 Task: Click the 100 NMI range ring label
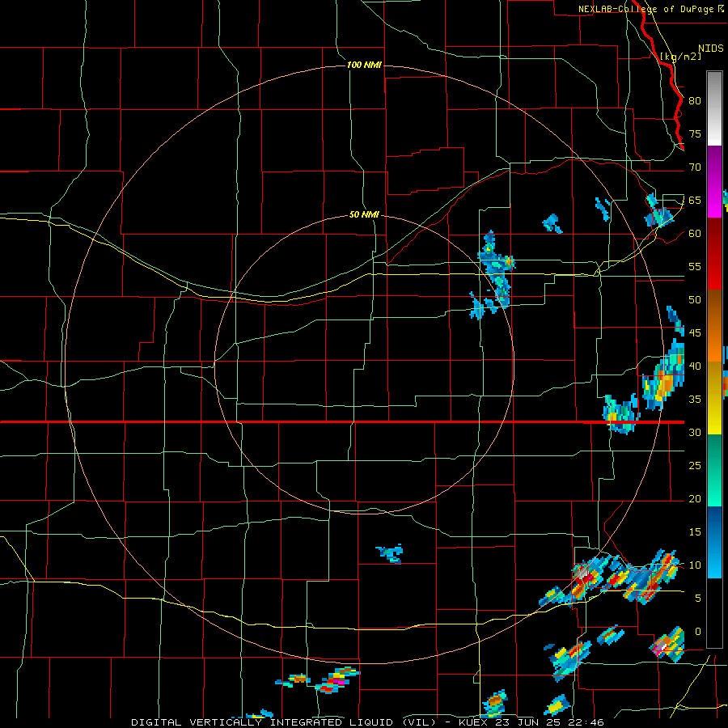[x=364, y=65]
